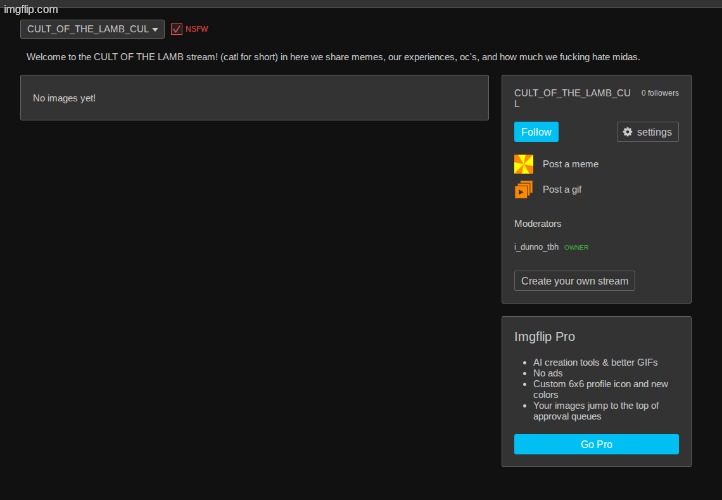The image size is (722, 500).
Task: Open the CULT_OF_THE_LAMB_CUL stream dropdown
Action: click(x=92, y=29)
